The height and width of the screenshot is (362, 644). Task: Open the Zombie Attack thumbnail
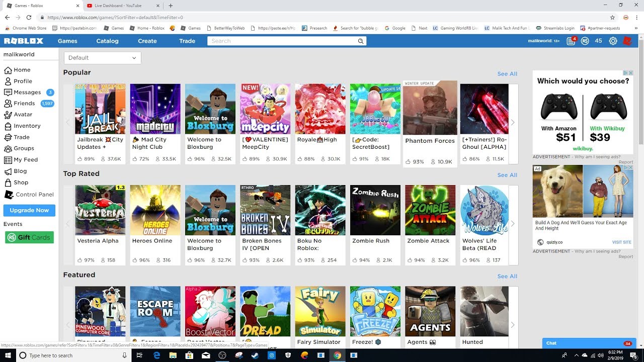(430, 210)
